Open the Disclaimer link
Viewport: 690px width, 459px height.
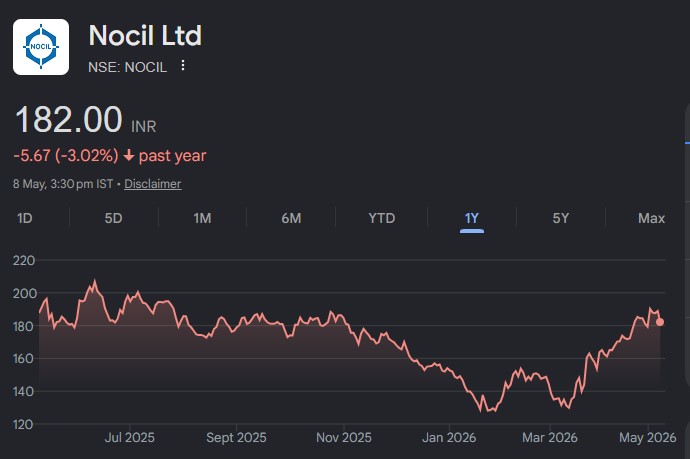[x=153, y=184]
